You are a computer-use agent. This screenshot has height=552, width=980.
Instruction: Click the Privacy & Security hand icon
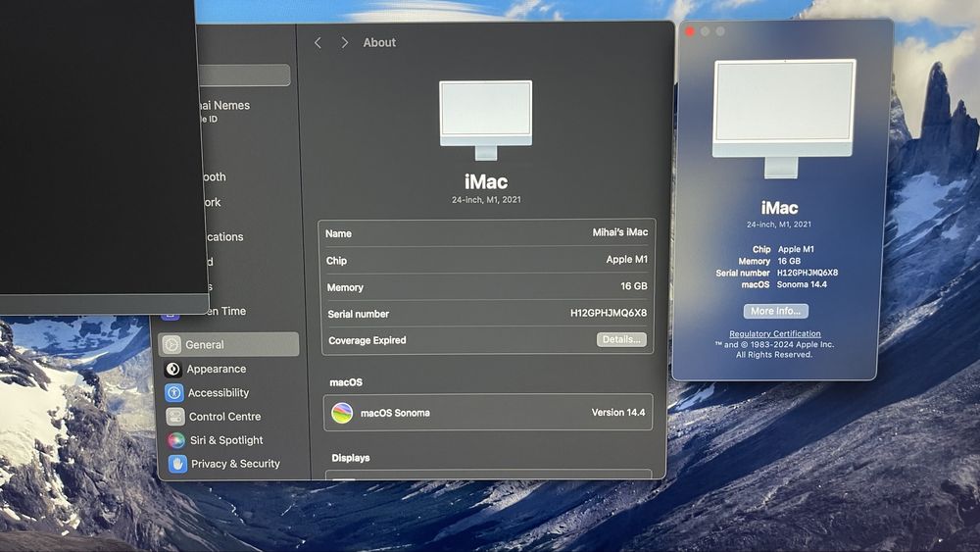coord(177,464)
